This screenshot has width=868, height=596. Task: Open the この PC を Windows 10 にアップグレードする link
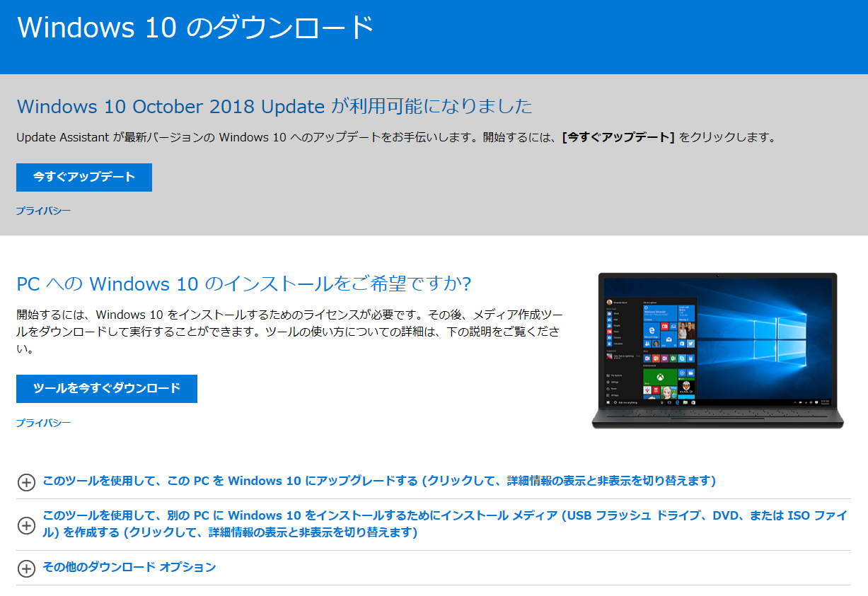(x=379, y=481)
